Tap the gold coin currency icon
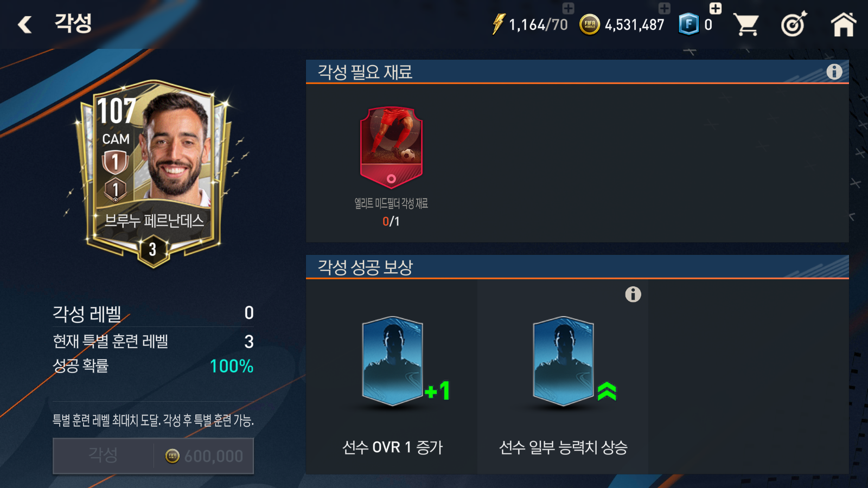 click(x=590, y=24)
